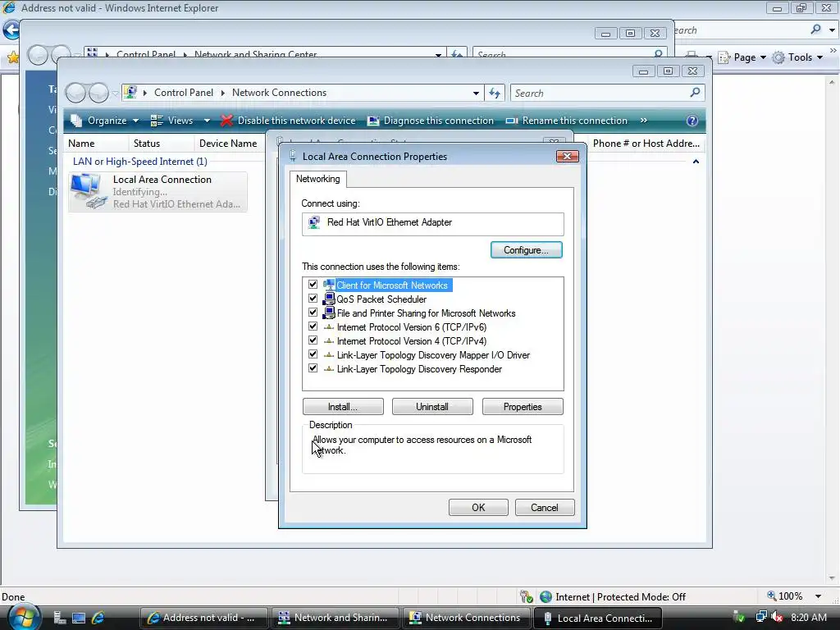Toggle Internet Protocol Version 4 checkbox

coord(313,340)
